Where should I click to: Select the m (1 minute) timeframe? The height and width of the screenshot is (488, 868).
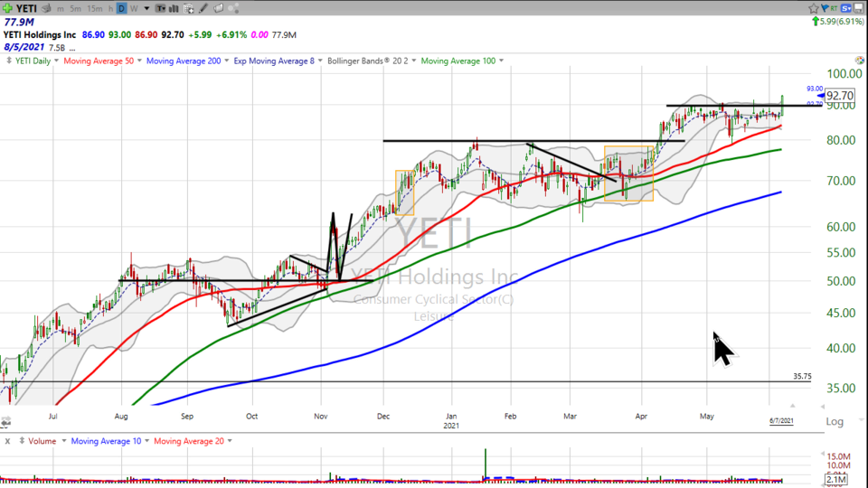coord(60,8)
